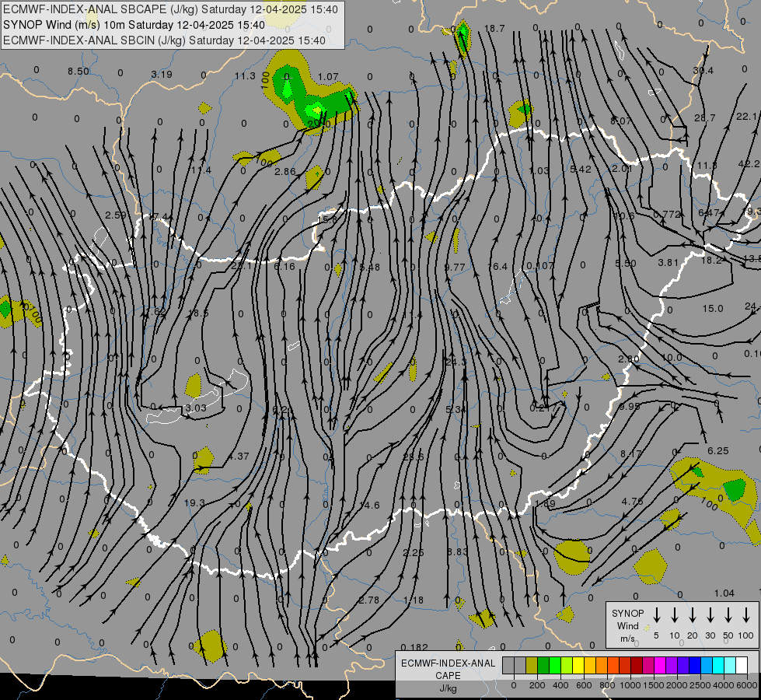Click the 4.37 value on the map

239,456
